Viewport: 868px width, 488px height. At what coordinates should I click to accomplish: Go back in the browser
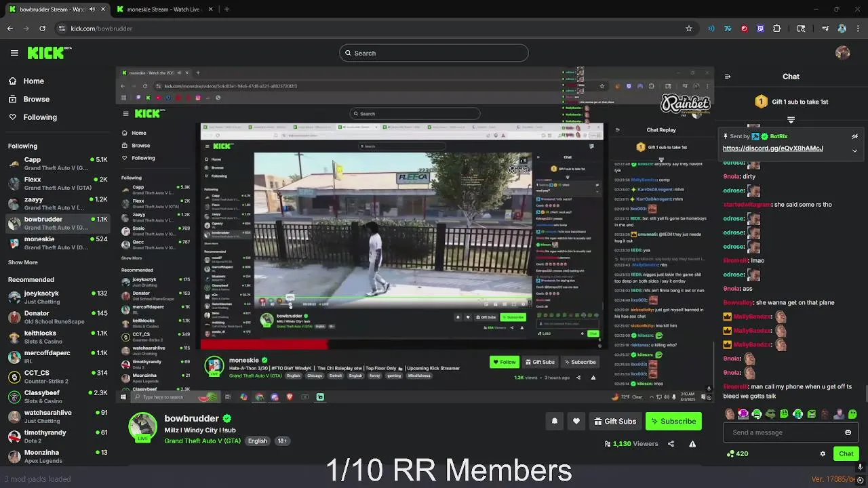[10, 28]
